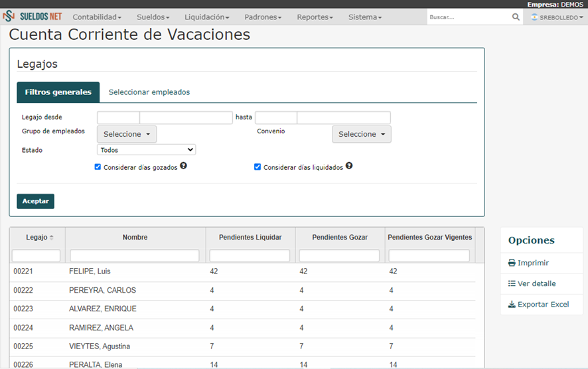Click Pendientes Liquidar filter box
The image size is (588, 369).
point(250,256)
